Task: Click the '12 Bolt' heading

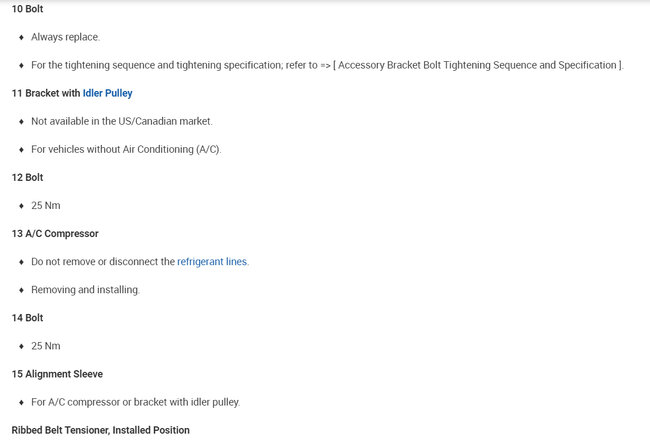Action: click(27, 177)
